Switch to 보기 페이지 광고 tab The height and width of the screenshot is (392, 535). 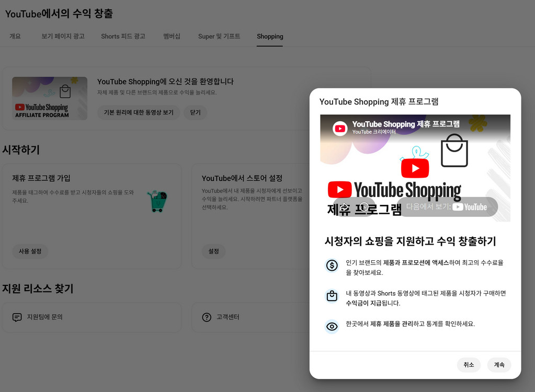(63, 36)
